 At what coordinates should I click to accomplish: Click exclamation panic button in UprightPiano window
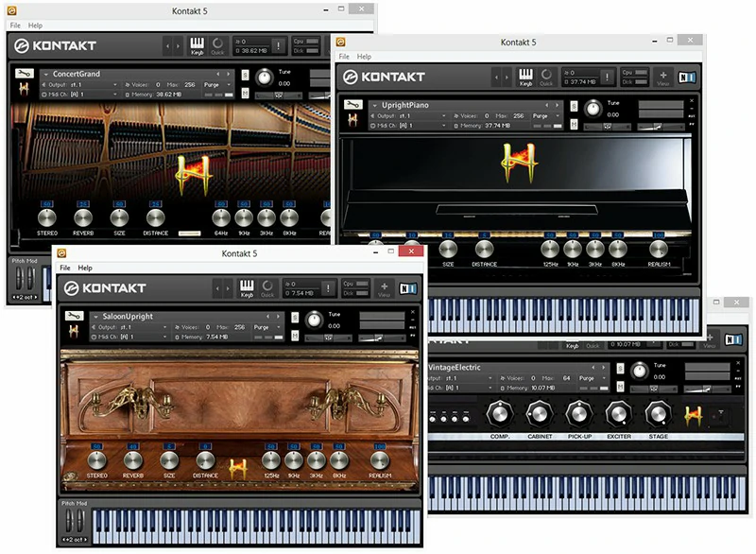[x=607, y=77]
